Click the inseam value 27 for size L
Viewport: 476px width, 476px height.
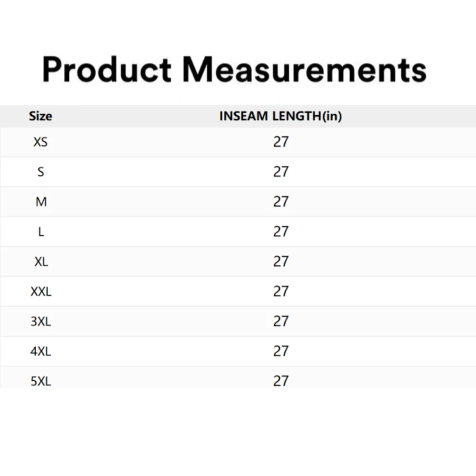[x=281, y=232]
